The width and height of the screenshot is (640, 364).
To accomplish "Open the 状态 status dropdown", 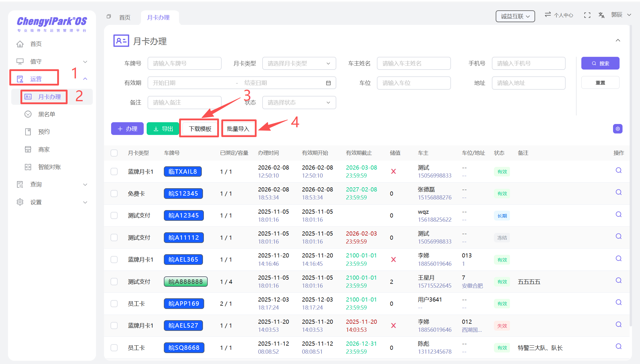I will tap(299, 102).
